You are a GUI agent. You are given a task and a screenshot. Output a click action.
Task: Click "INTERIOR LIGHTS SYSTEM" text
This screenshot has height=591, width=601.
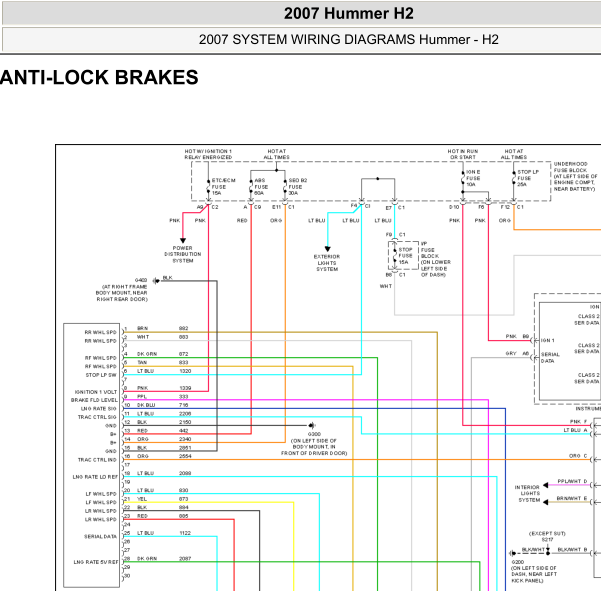coord(529,494)
